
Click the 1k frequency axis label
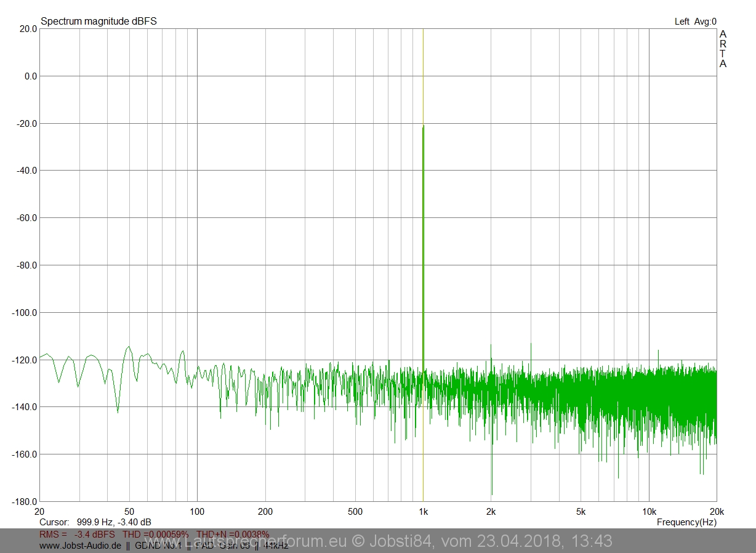click(424, 512)
